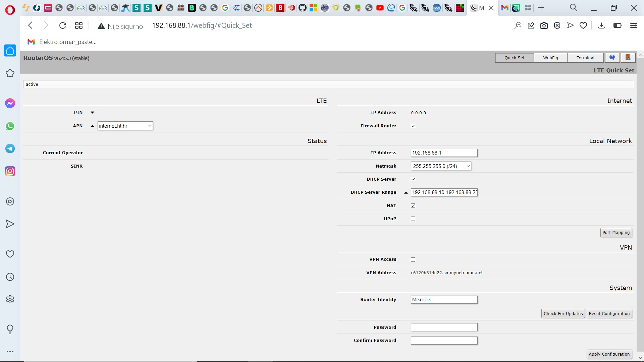Toggle the VPN Access checkbox

(413, 259)
